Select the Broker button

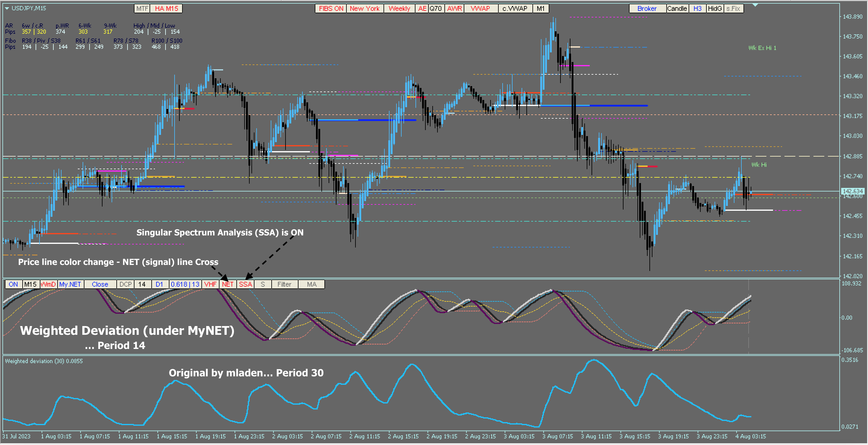647,8
